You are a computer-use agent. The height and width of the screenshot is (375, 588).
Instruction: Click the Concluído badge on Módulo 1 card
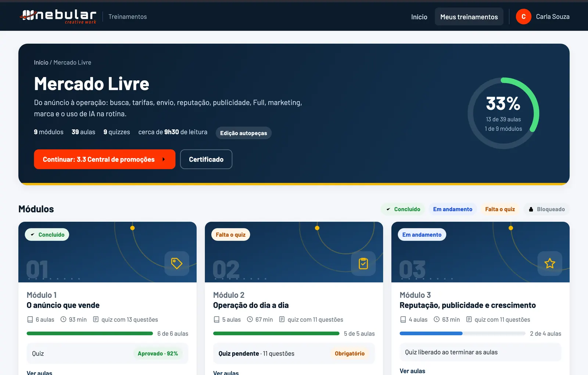[x=47, y=235]
